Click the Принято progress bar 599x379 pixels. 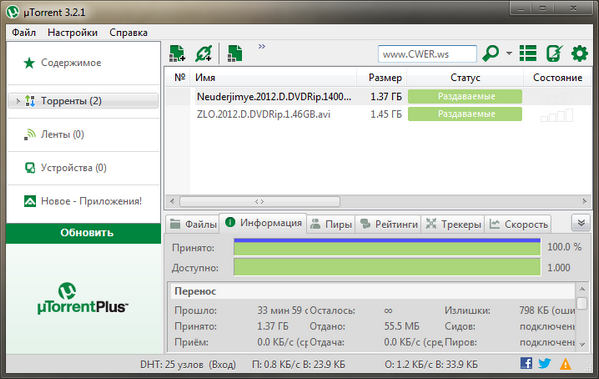tap(387, 247)
